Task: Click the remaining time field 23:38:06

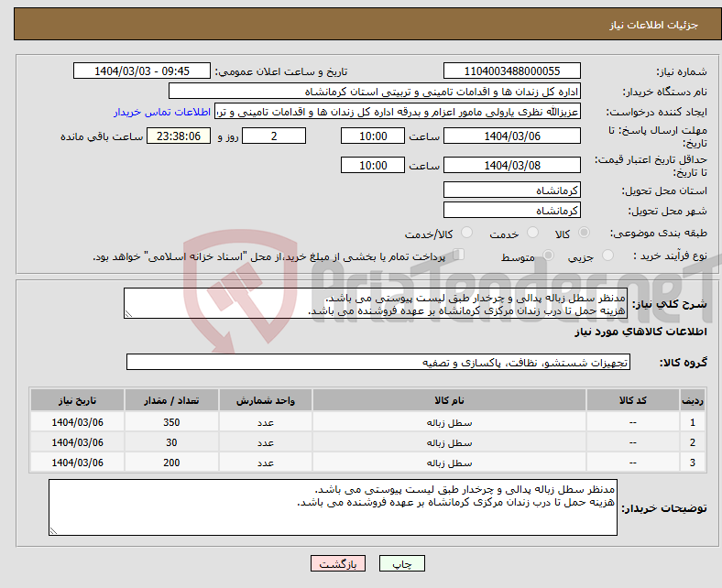Action: (x=179, y=136)
